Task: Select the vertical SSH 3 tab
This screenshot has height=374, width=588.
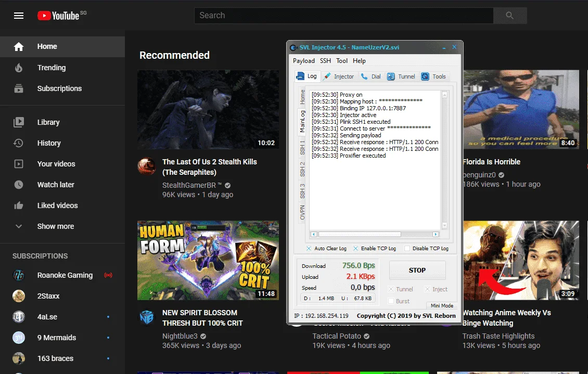Action: (302, 191)
